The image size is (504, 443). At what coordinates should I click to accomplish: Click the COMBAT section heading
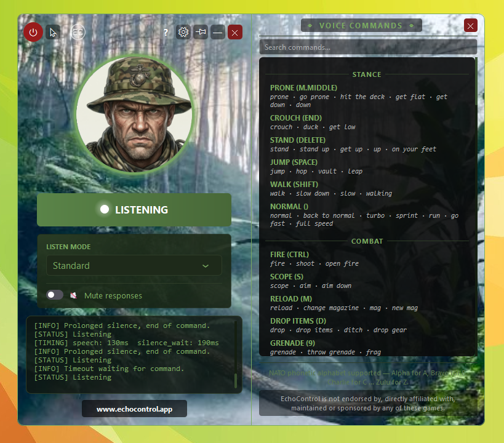tap(367, 241)
